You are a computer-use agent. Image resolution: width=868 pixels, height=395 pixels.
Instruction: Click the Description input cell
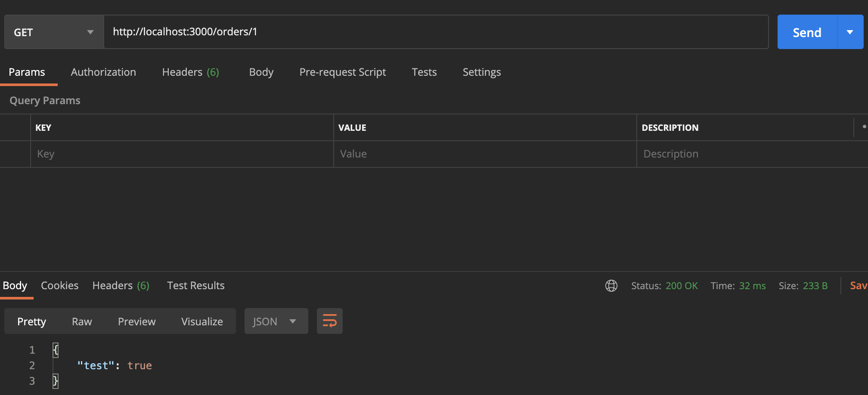coord(752,154)
